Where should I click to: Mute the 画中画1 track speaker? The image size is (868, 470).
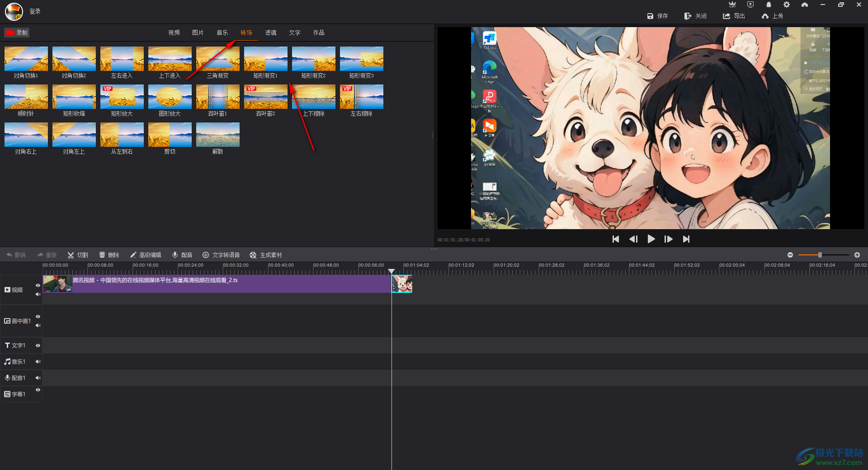(38, 325)
